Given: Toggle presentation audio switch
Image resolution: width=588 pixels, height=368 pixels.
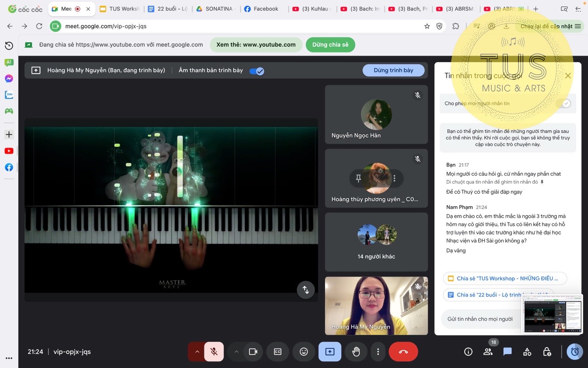Looking at the screenshot, I should [257, 71].
